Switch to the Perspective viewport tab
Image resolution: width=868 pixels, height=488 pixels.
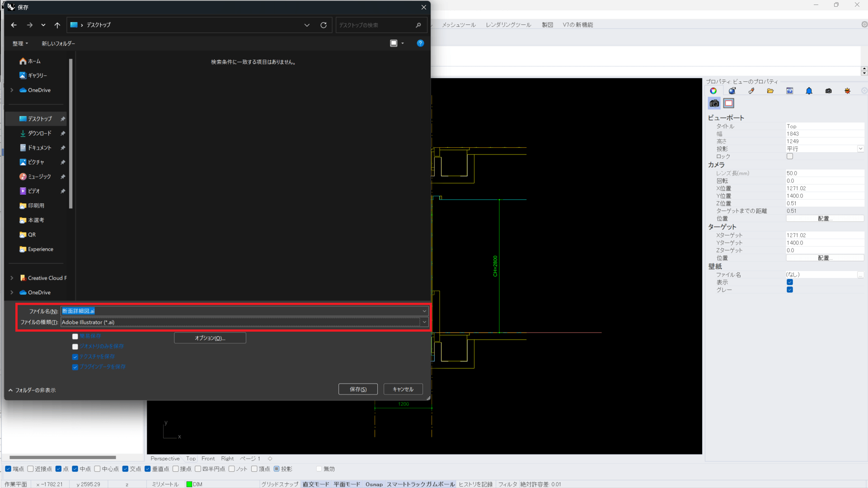[165, 459]
